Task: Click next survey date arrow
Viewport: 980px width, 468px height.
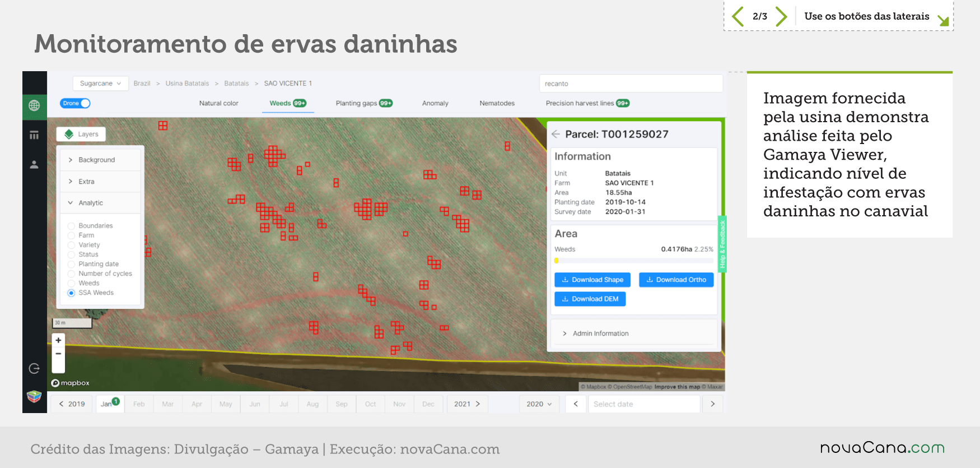Action: (712, 404)
